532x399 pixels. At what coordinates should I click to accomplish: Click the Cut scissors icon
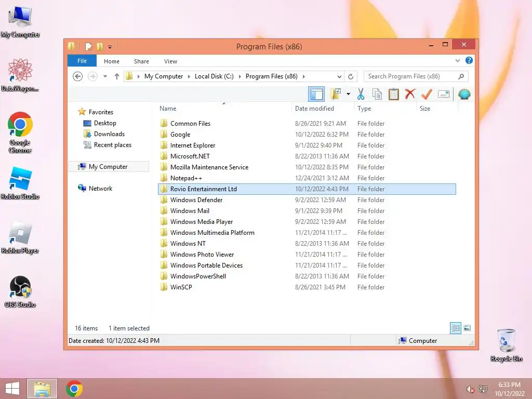pyautogui.click(x=361, y=94)
